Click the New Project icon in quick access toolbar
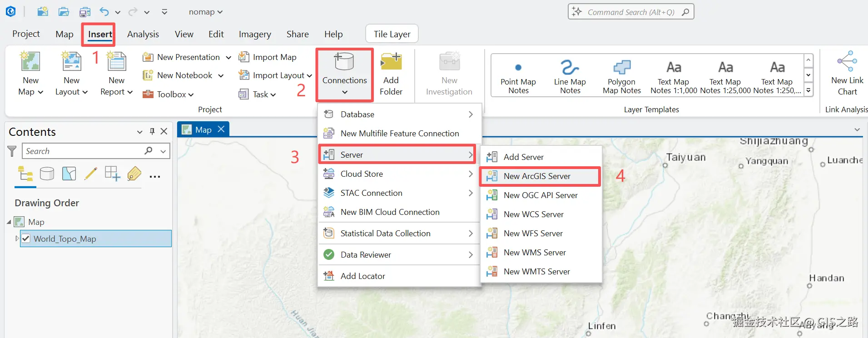 (x=43, y=12)
